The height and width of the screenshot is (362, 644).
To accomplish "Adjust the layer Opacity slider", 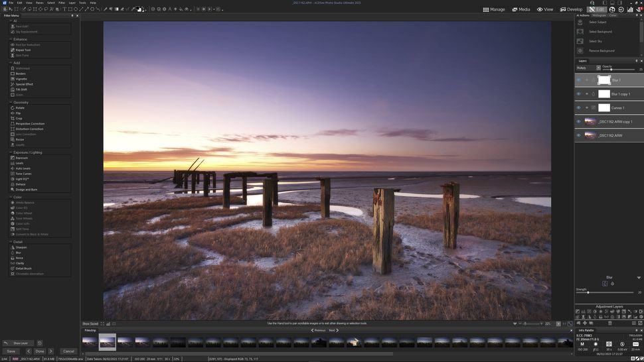I will click(x=619, y=70).
